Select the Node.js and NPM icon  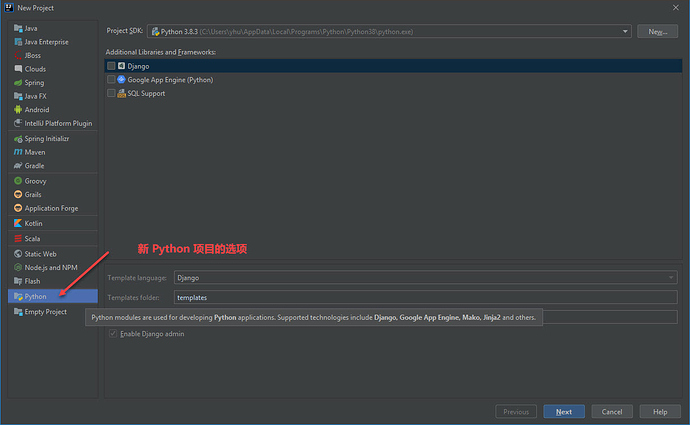click(18, 267)
